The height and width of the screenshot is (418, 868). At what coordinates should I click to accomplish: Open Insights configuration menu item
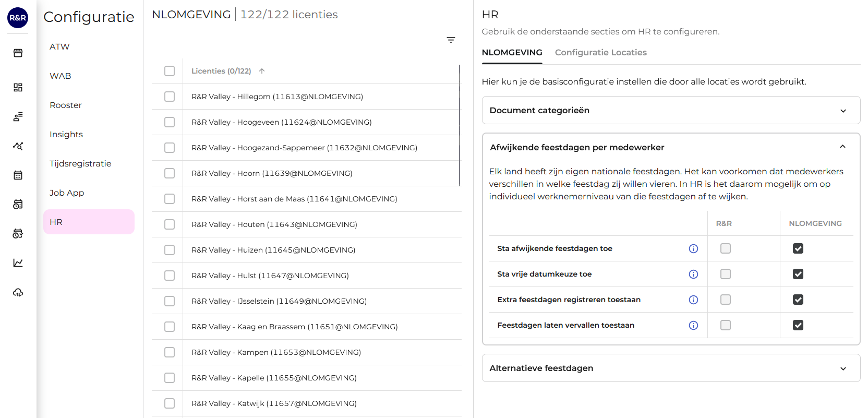(x=89, y=134)
